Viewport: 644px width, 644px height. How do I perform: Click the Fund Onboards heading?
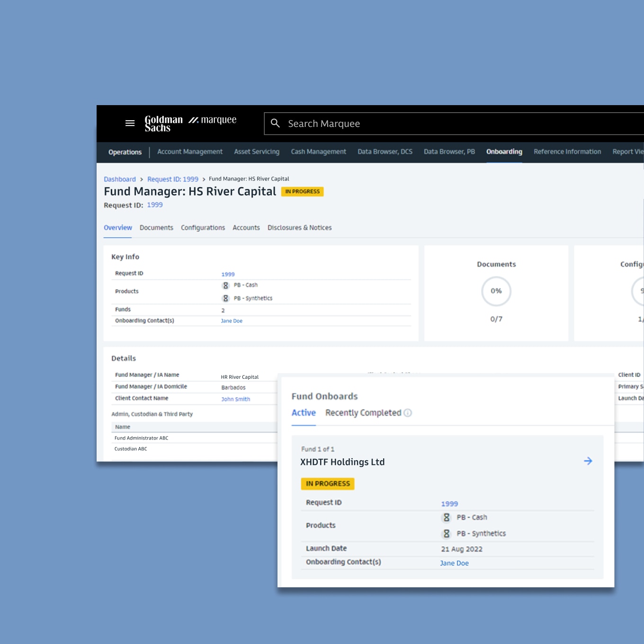point(325,396)
